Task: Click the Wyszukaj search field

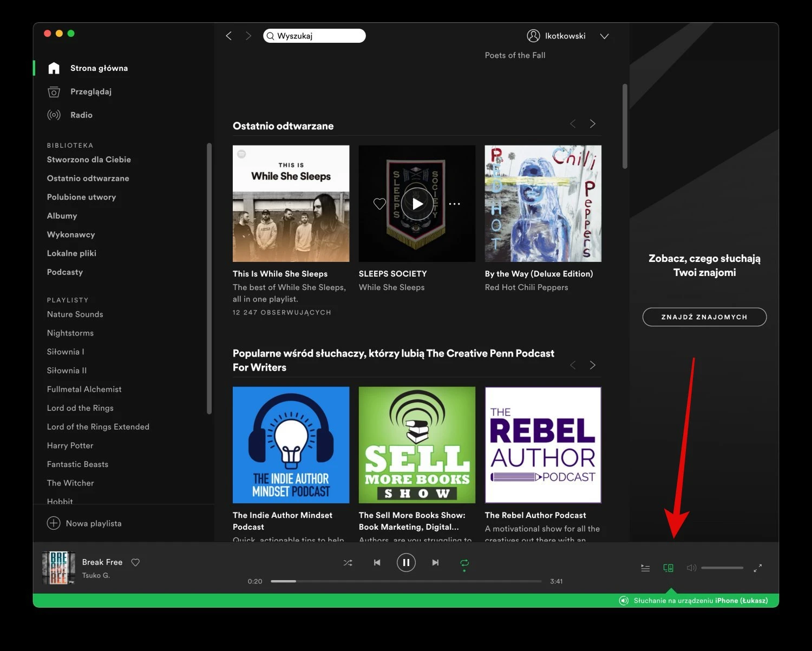Action: (315, 36)
